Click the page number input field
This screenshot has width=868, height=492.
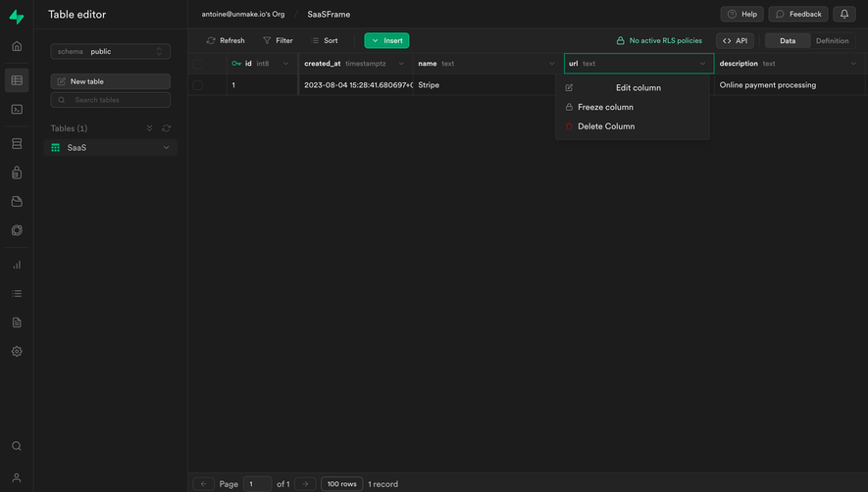click(x=257, y=484)
